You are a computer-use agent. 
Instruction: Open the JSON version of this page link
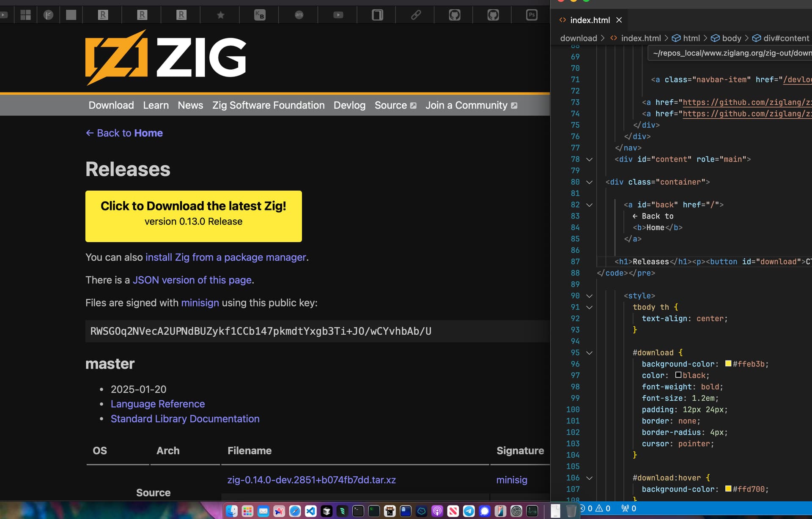click(192, 280)
